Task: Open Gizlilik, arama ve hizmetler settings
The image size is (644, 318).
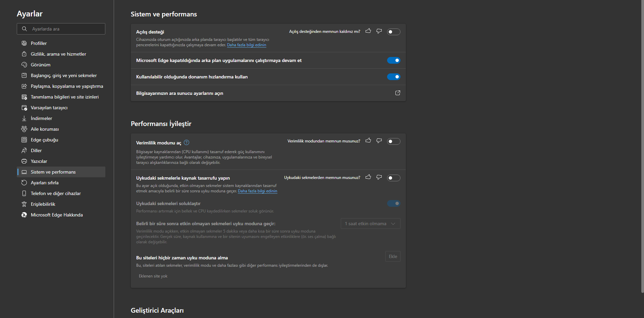Action: point(58,54)
